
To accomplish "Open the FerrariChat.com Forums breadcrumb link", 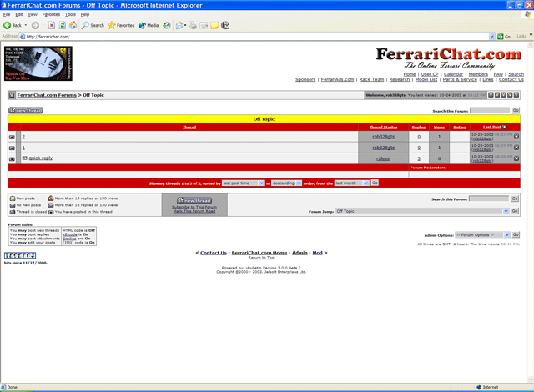I will point(47,95).
